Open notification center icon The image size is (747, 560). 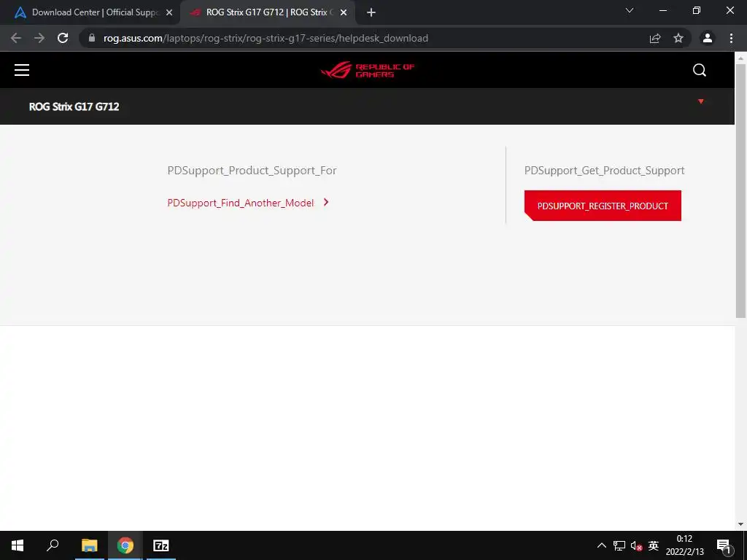tap(723, 545)
